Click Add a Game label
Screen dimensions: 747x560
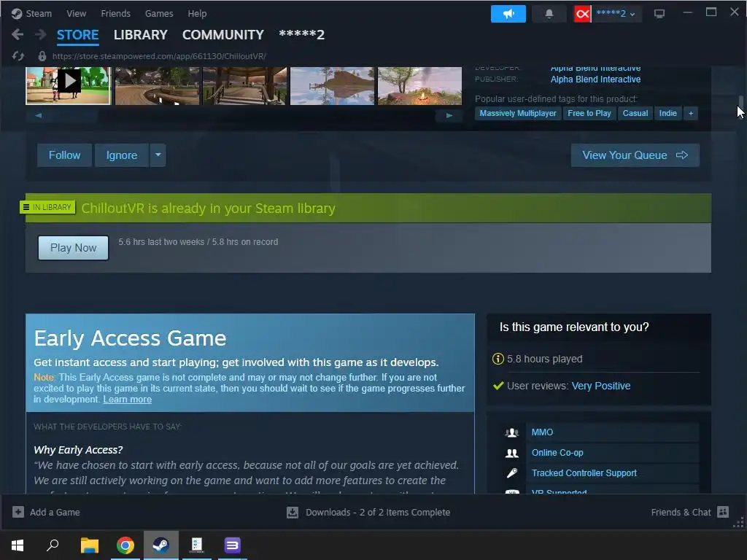(x=55, y=513)
